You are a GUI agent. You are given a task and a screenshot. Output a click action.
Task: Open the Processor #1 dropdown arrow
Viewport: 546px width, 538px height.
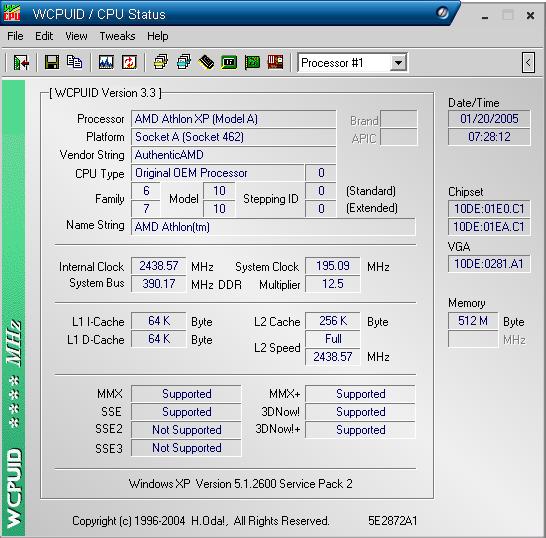point(398,63)
